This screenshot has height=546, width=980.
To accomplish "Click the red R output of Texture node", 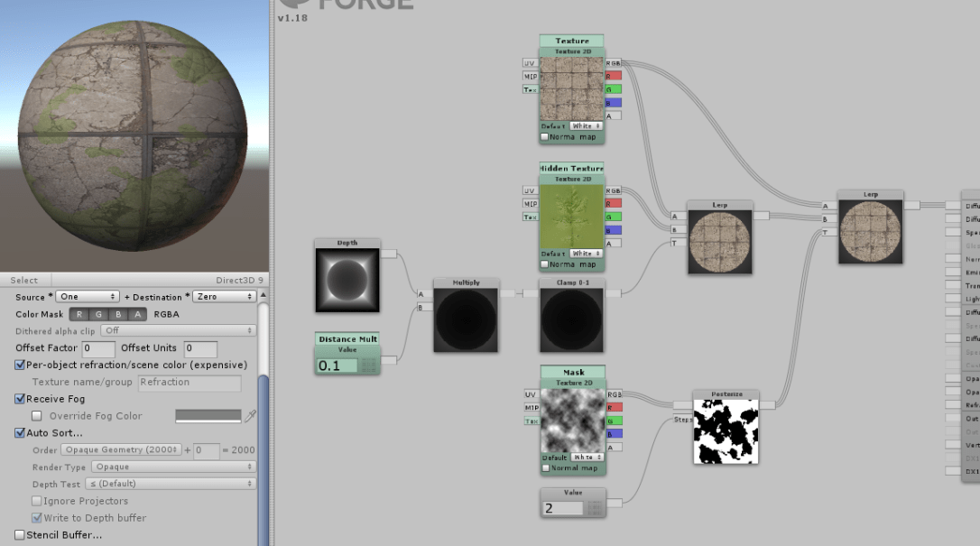I will tap(614, 76).
